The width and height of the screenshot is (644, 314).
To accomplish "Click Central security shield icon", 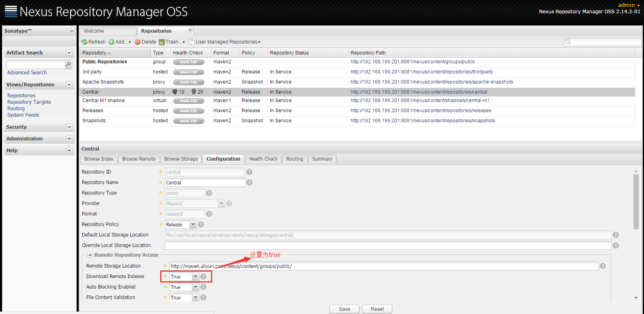I will tap(175, 92).
